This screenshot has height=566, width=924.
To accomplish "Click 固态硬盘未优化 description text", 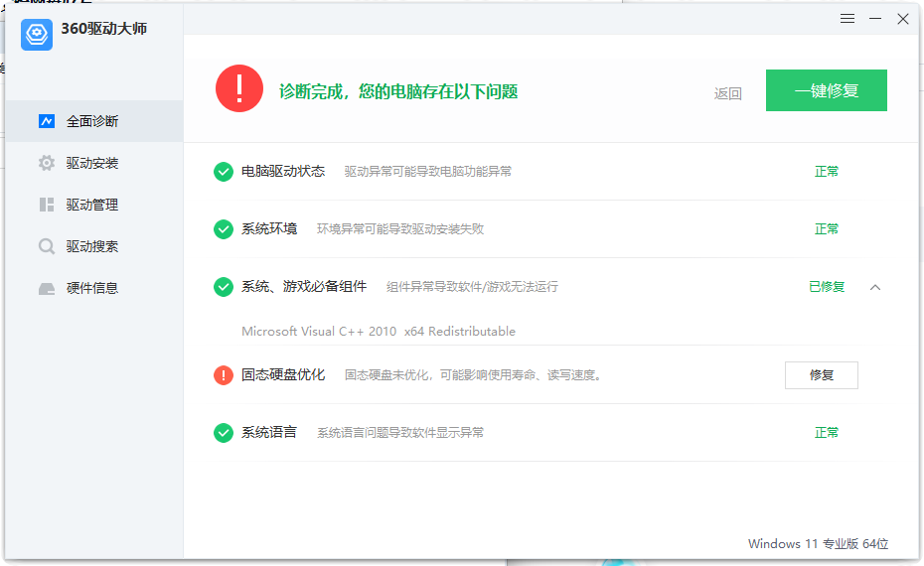I will coord(473,375).
